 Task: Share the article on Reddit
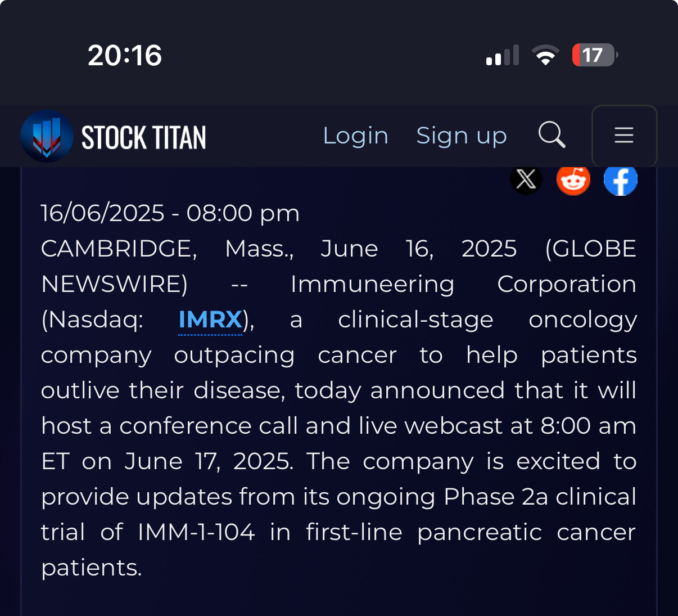click(573, 180)
